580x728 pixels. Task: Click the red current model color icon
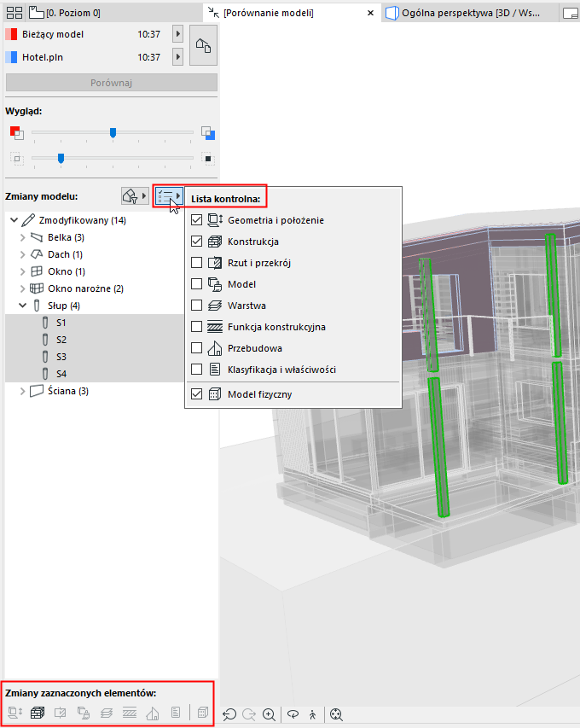pyautogui.click(x=17, y=133)
